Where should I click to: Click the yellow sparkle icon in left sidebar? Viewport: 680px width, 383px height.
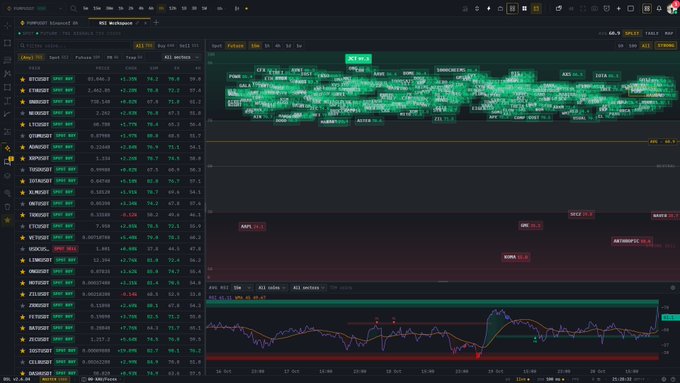point(7,148)
